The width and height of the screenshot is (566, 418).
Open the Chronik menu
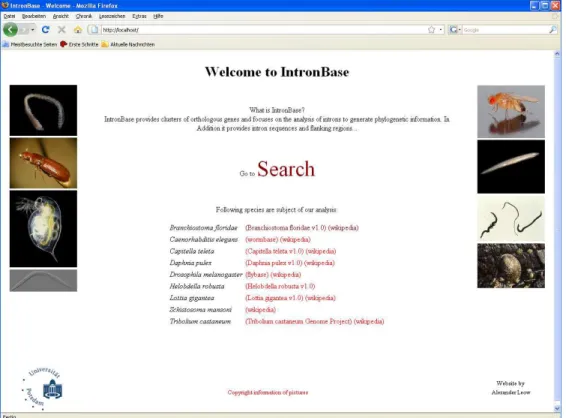click(84, 16)
